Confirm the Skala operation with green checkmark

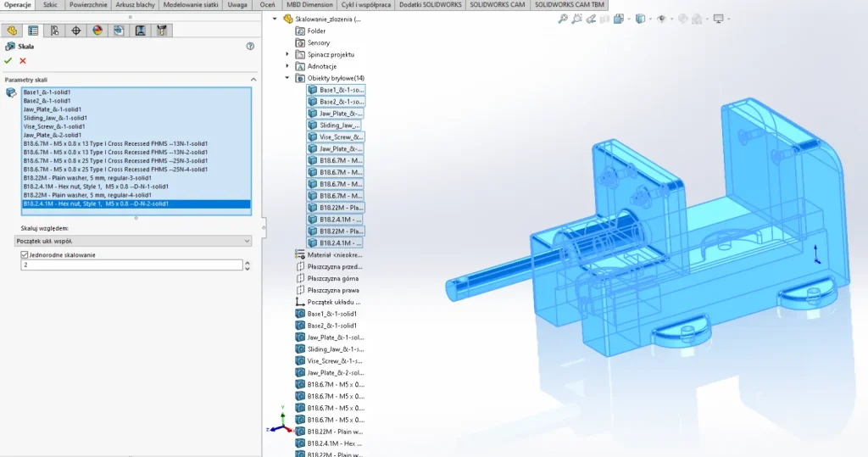point(8,60)
